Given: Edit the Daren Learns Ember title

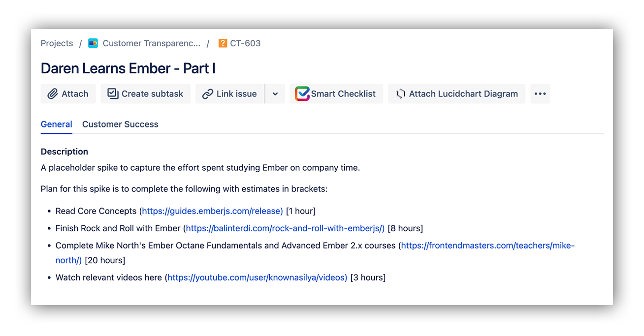Looking at the screenshot, I should tap(128, 68).
